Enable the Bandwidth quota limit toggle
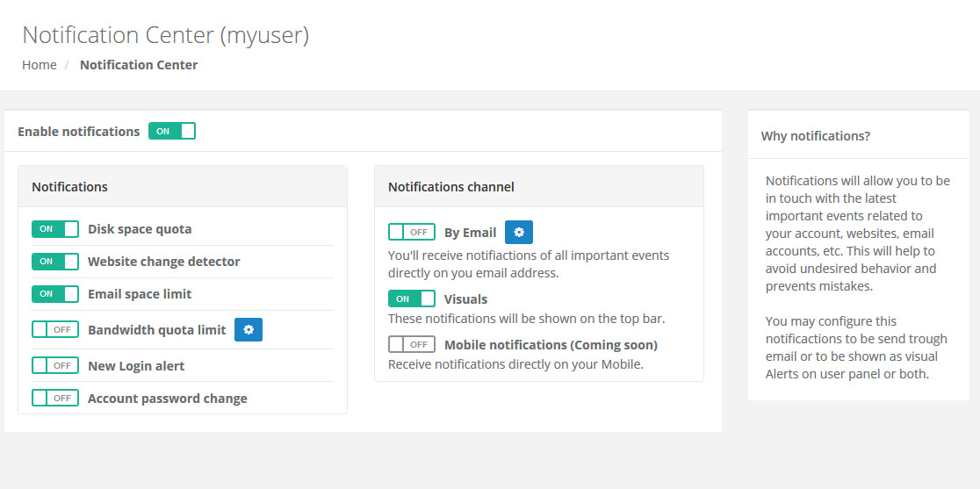 pyautogui.click(x=55, y=330)
